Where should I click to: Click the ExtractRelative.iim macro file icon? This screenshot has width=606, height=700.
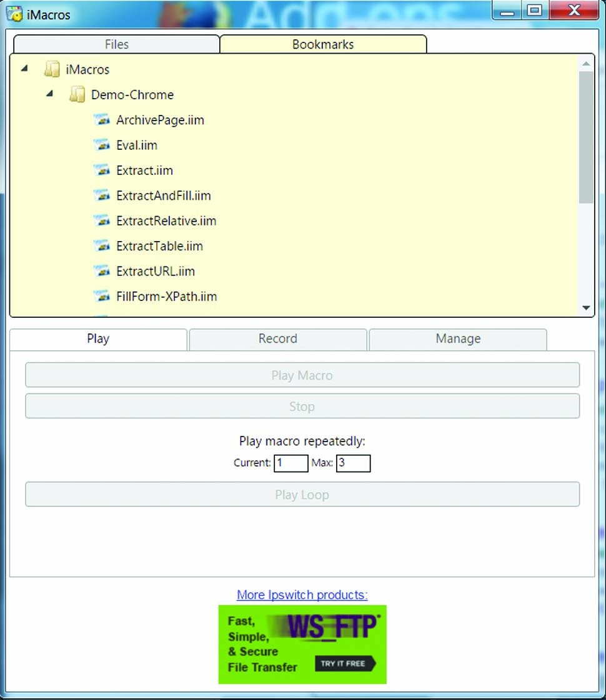pos(102,220)
